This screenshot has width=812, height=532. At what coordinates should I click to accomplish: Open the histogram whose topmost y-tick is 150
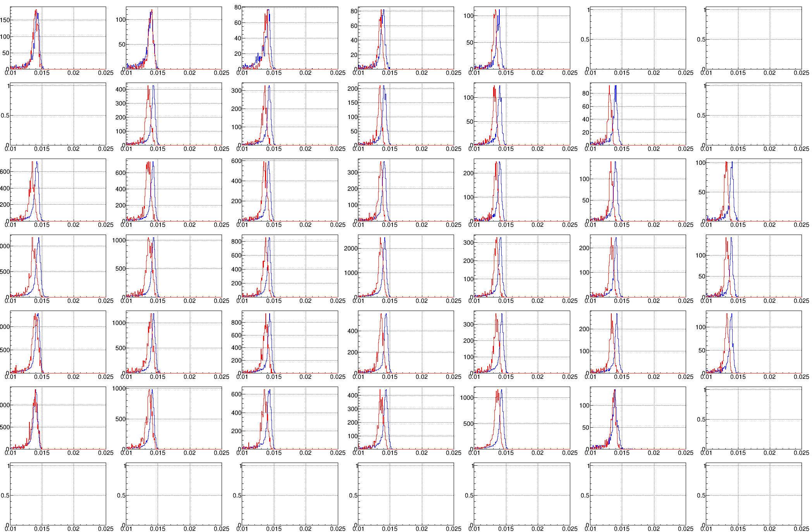[58, 38]
